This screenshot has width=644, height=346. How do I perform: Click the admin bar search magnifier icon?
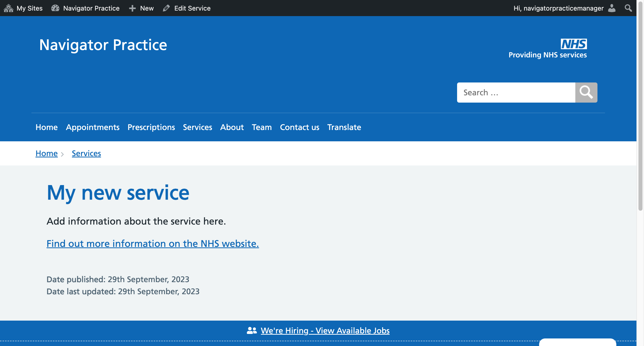[628, 8]
